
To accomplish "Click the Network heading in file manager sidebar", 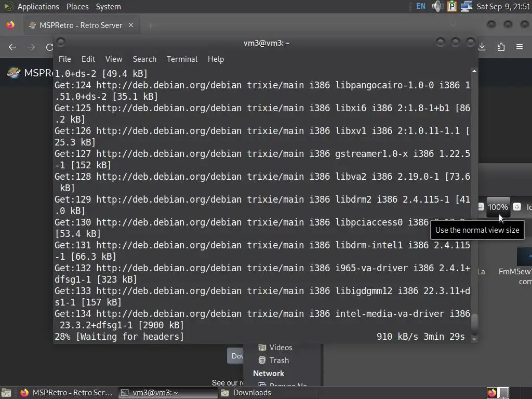I will pos(269,373).
